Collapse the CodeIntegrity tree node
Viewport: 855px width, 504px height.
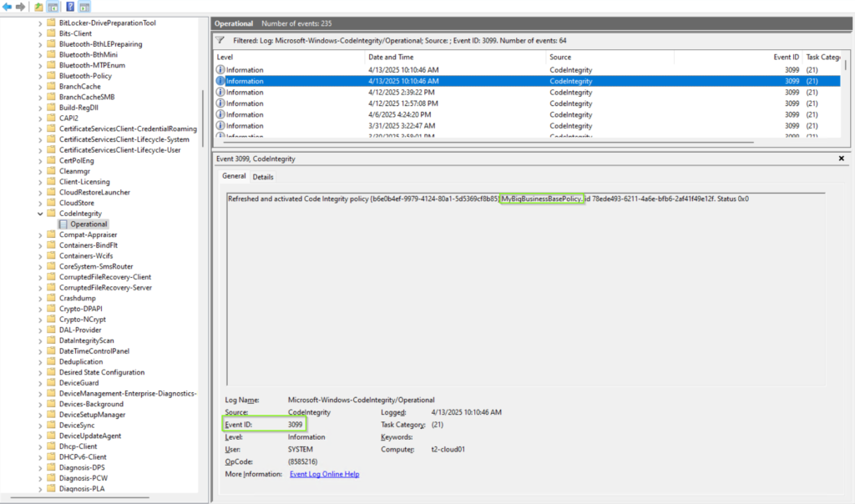coord(40,214)
